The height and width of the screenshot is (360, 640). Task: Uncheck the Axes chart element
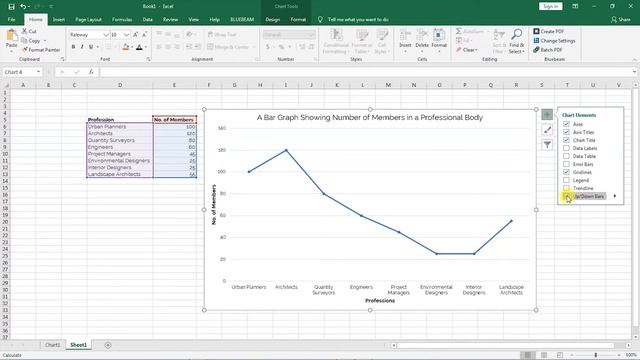coord(567,124)
